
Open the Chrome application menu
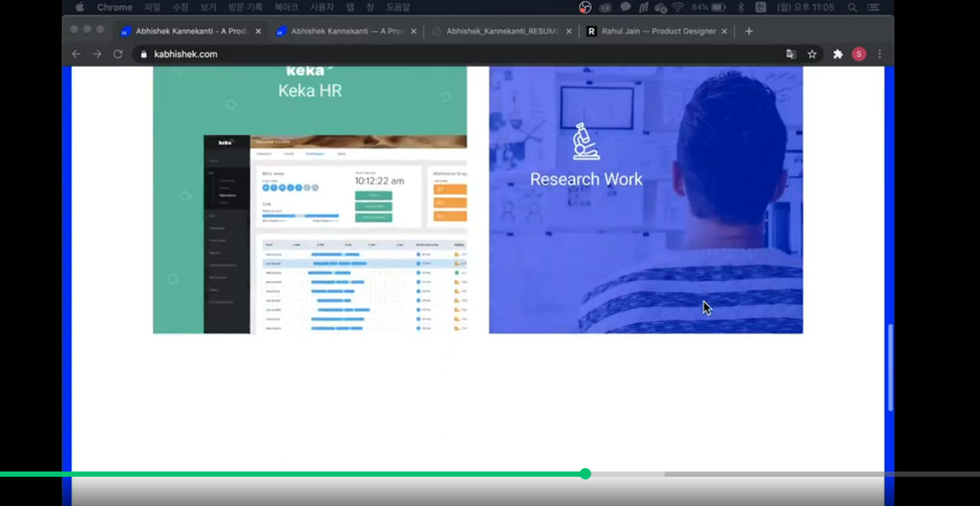[x=115, y=7]
